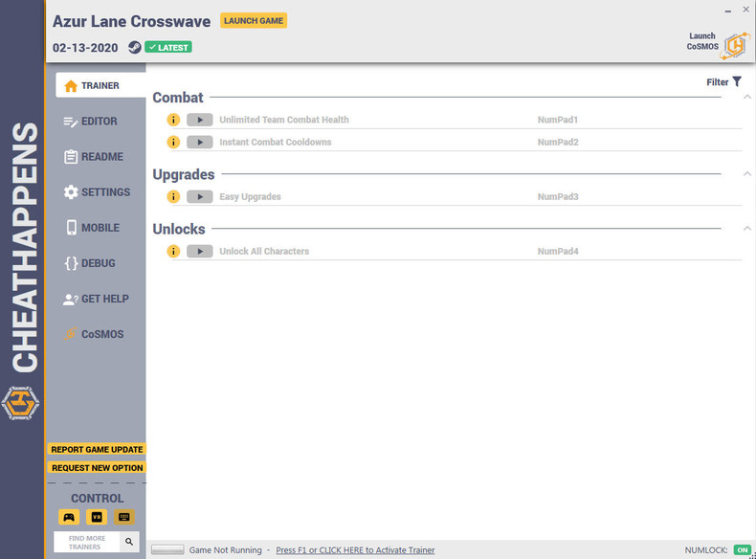Click the FIND MORE TRAINERS field
The width and height of the screenshot is (756, 559).
coord(87,542)
